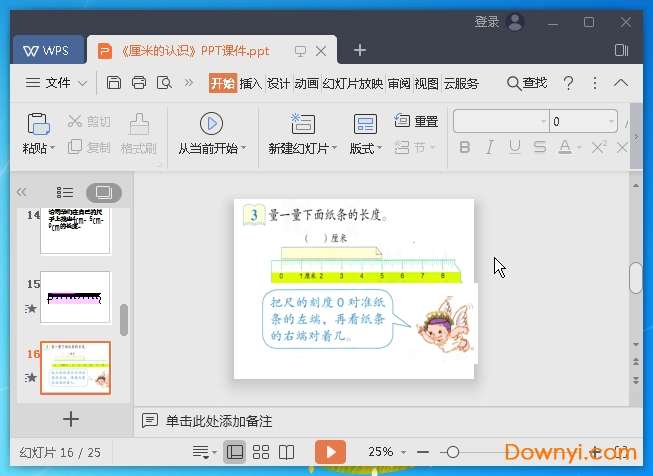Screen dimensions: 653x476
Task: Click the Layout (版式) icon
Action: point(365,124)
